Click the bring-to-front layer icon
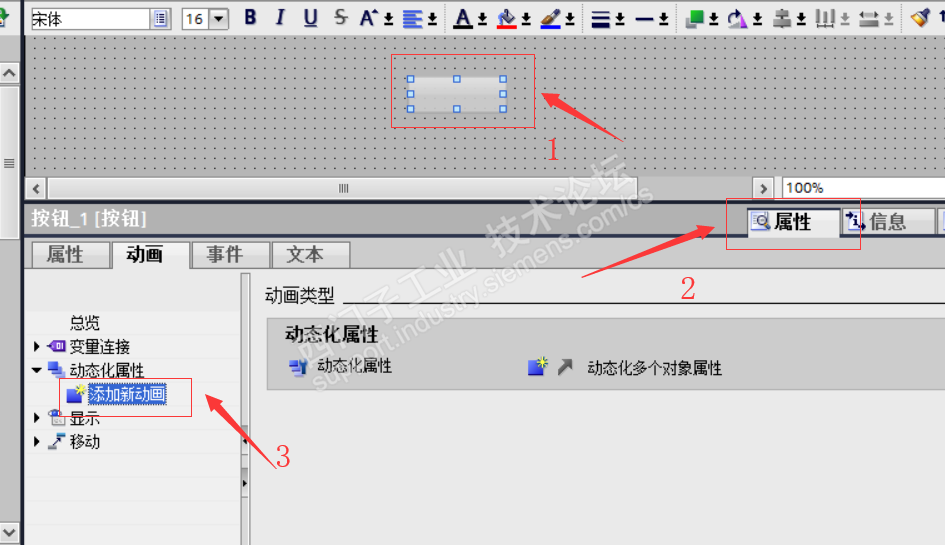 (694, 19)
